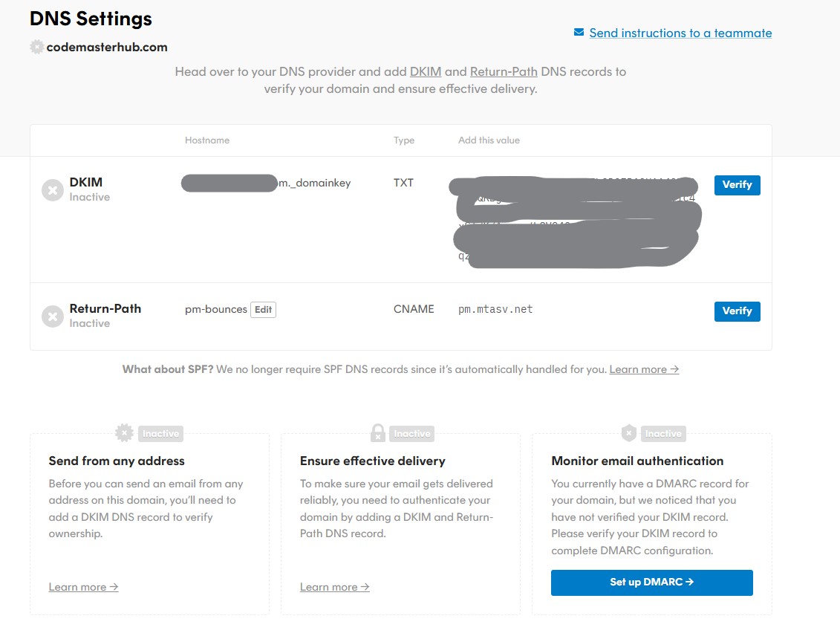Click envelope icon beside Send instructions
The height and width of the screenshot is (633, 840).
click(x=579, y=33)
